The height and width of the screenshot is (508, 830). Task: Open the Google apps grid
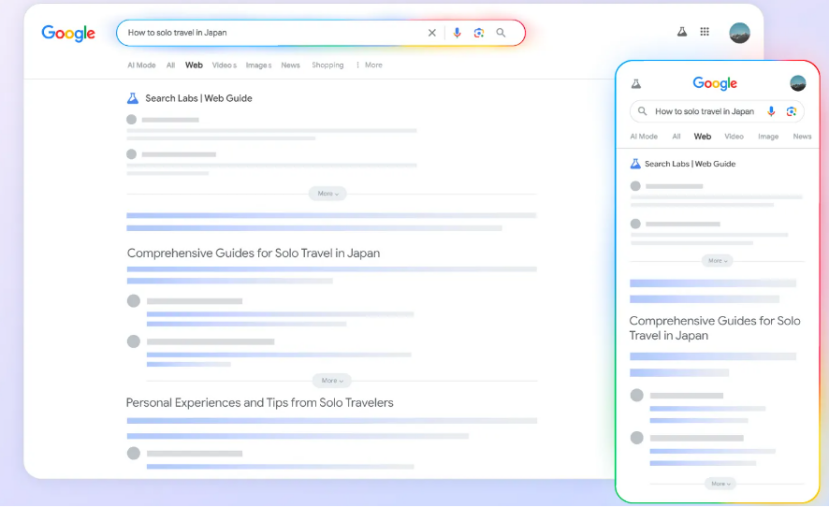[x=705, y=32]
